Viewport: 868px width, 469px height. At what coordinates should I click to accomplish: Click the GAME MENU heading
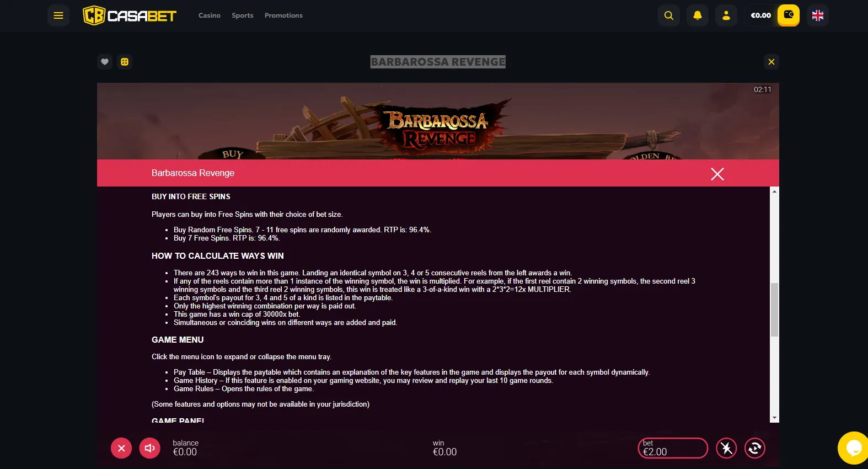[x=178, y=340]
